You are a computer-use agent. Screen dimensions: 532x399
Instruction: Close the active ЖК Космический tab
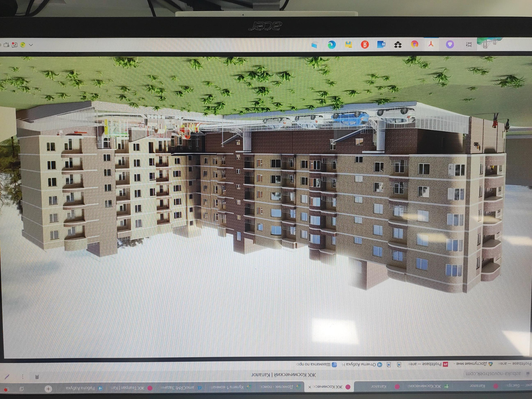[310, 387]
